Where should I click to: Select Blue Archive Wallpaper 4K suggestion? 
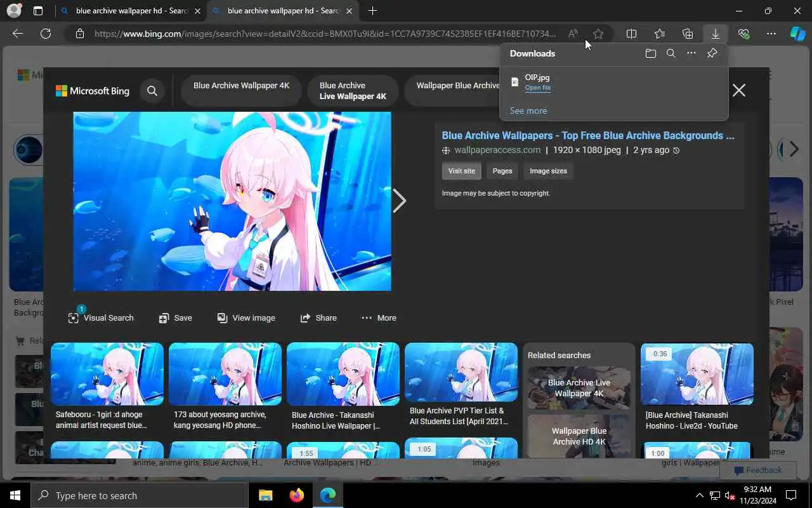pos(241,91)
